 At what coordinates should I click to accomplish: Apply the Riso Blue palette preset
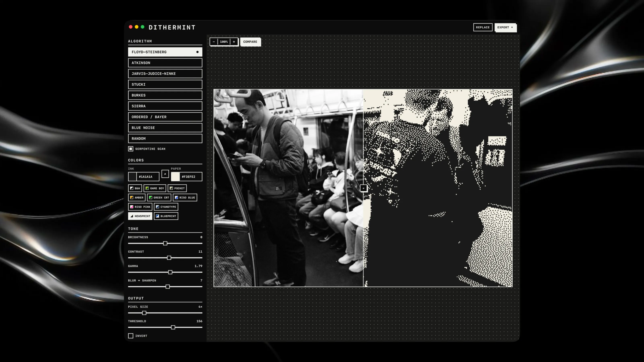tap(185, 197)
